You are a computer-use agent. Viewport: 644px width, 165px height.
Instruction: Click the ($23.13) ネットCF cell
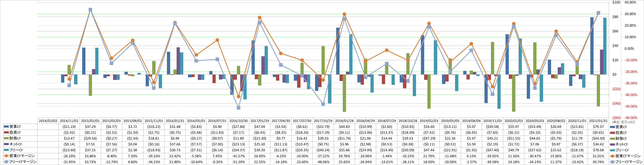coord(238,144)
